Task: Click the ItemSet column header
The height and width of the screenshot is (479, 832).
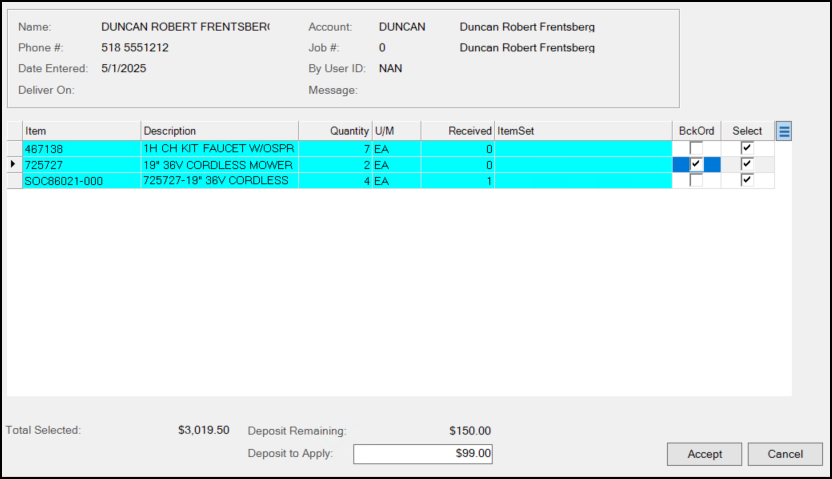Action: (x=583, y=131)
